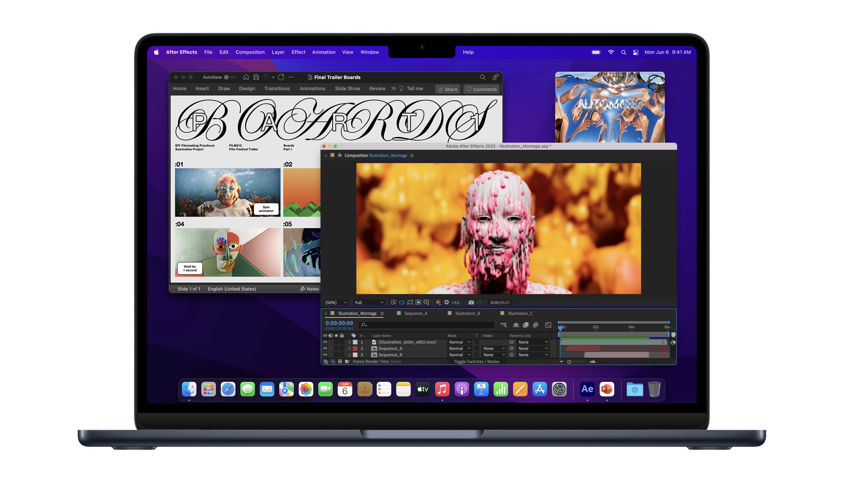Click the timeline zoom slider handle
Viewport: 868px width, 494px height.
569,362
